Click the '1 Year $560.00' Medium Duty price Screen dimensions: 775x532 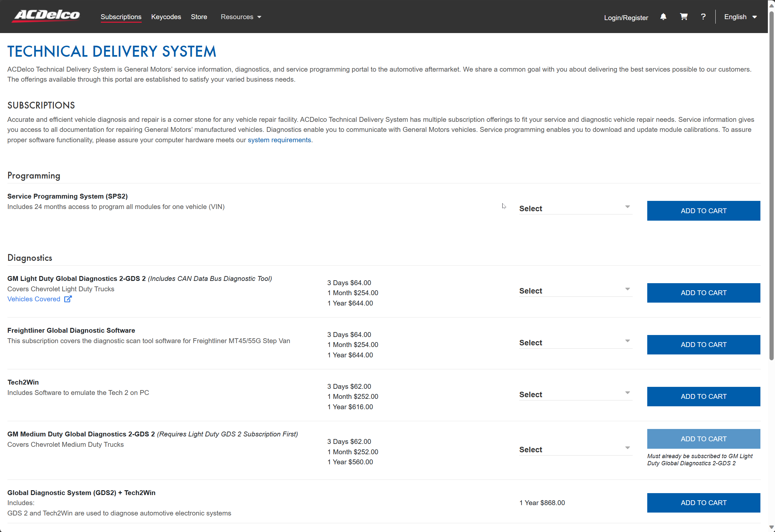coord(350,462)
